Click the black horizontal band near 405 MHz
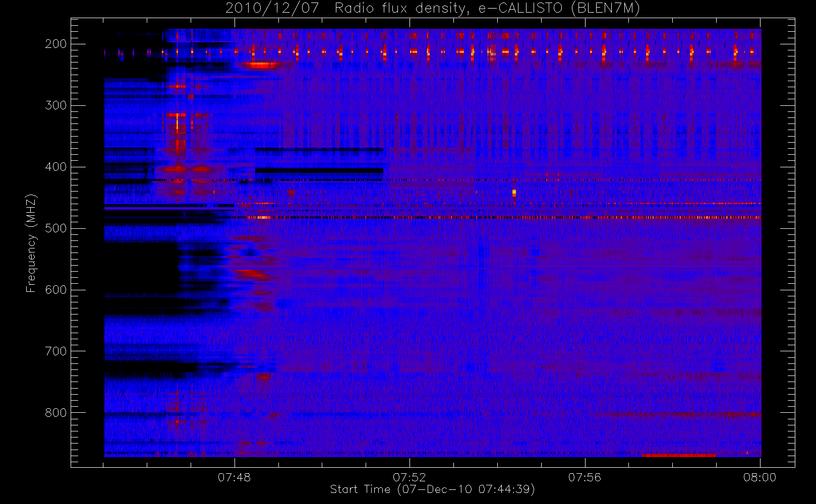The height and width of the screenshot is (504, 816). tap(319, 170)
